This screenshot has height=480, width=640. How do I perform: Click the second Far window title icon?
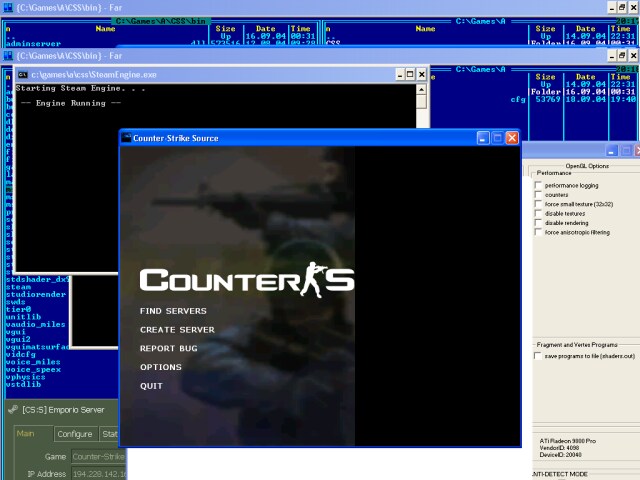coord(8,56)
